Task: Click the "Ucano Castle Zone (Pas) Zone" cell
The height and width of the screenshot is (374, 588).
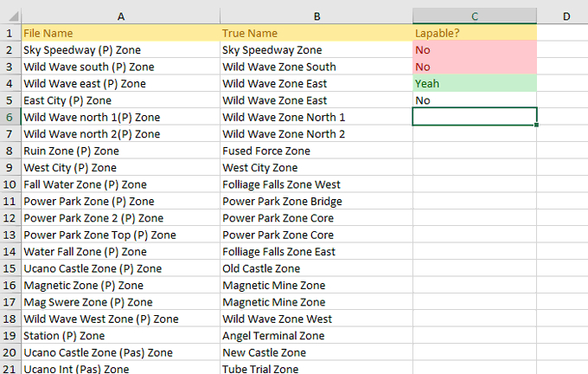Action: point(120,352)
